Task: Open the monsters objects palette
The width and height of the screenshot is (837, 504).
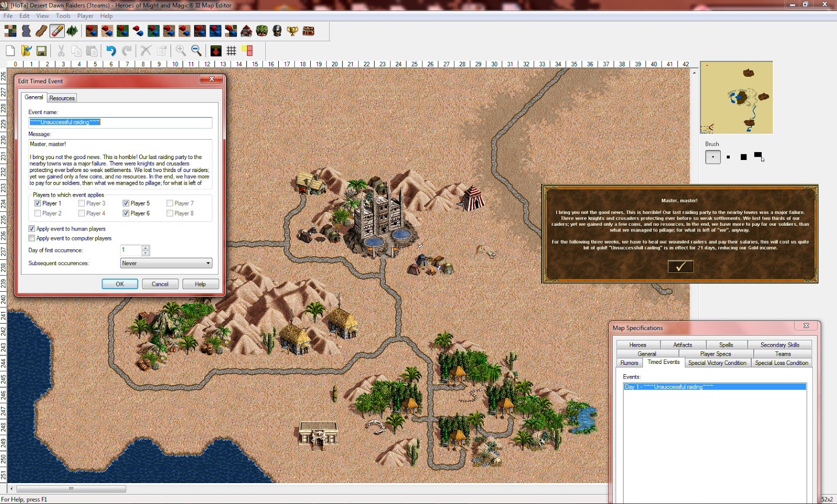Action: 262,31
